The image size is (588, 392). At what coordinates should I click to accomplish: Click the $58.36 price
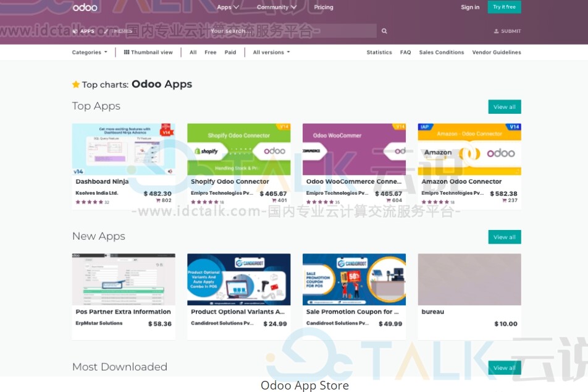point(160,323)
